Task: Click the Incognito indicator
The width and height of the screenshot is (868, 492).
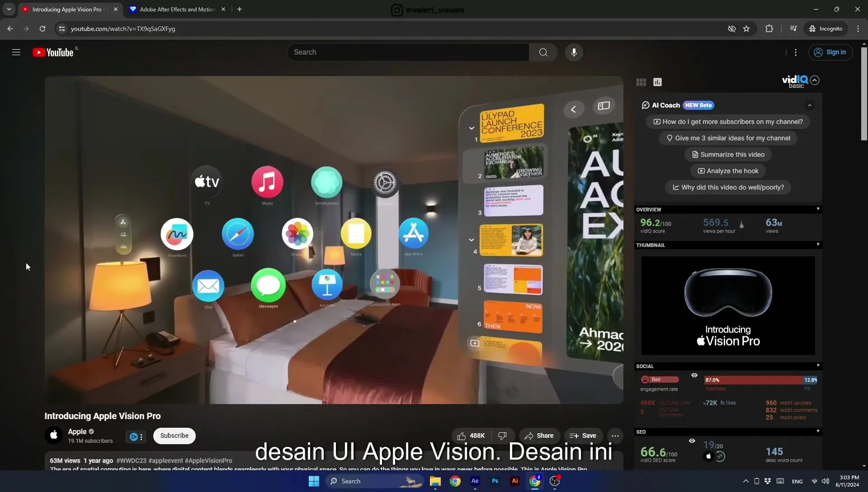Action: click(x=826, y=29)
